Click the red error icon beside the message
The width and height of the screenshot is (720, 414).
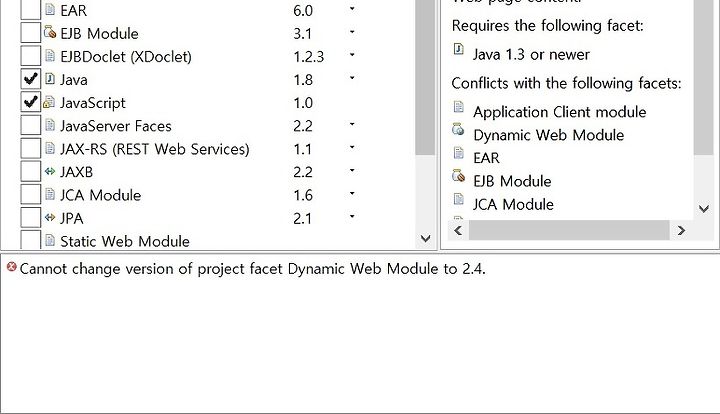pyautogui.click(x=11, y=267)
